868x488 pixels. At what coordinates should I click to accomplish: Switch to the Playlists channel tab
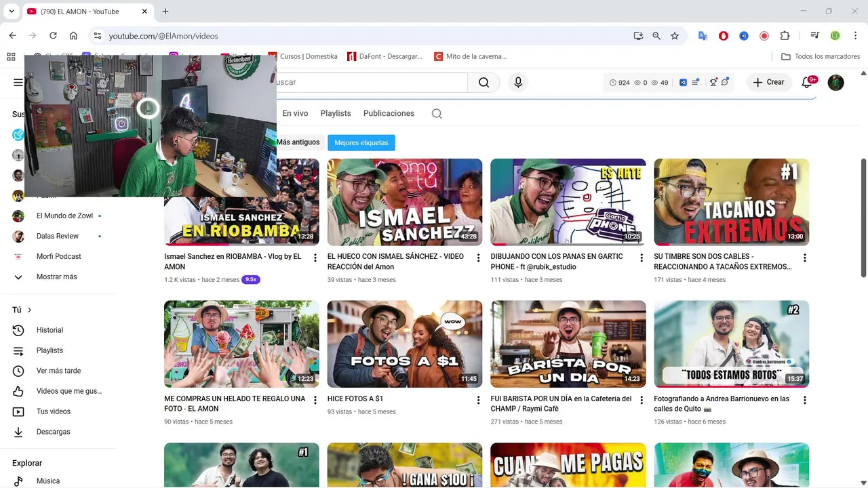point(336,113)
